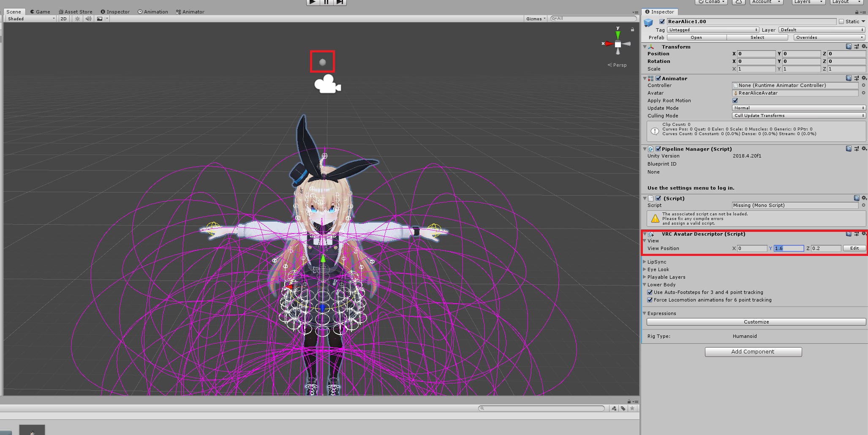The image size is (868, 435).
Task: Click prefab Open button
Action: pos(697,38)
